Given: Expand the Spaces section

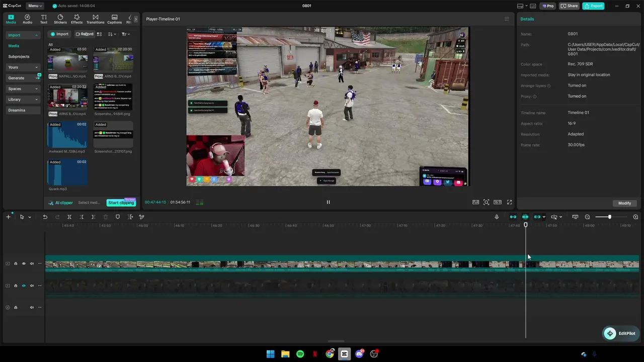Looking at the screenshot, I should (x=36, y=89).
